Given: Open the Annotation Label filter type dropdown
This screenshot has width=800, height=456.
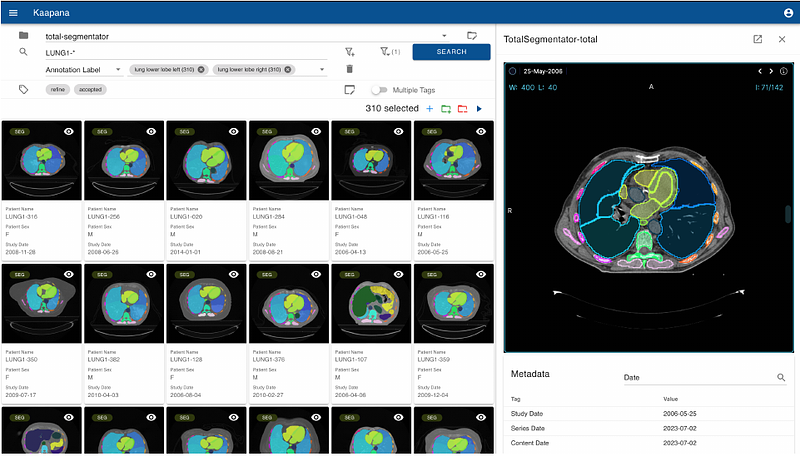Looking at the screenshot, I should tap(84, 69).
